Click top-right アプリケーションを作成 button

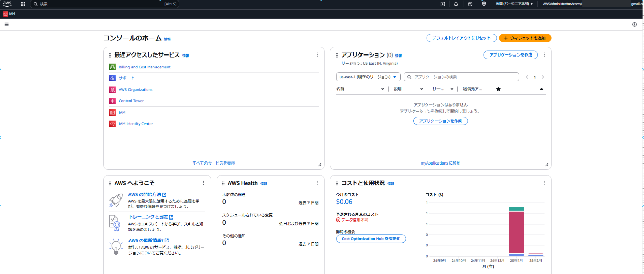tap(510, 54)
